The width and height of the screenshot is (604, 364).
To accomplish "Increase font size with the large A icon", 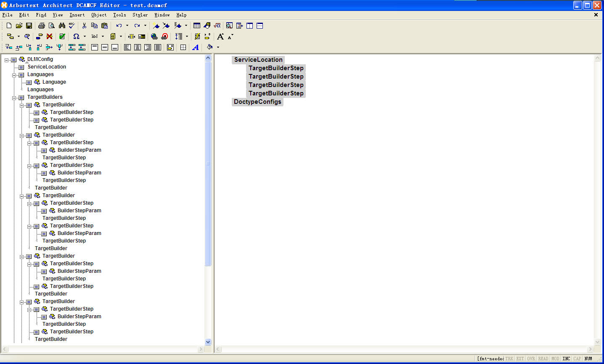I will click(220, 37).
